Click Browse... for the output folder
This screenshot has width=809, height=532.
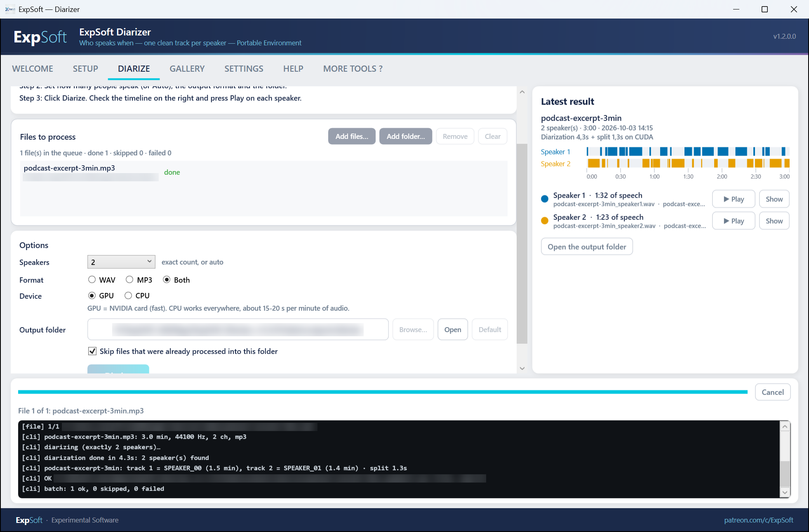point(413,329)
